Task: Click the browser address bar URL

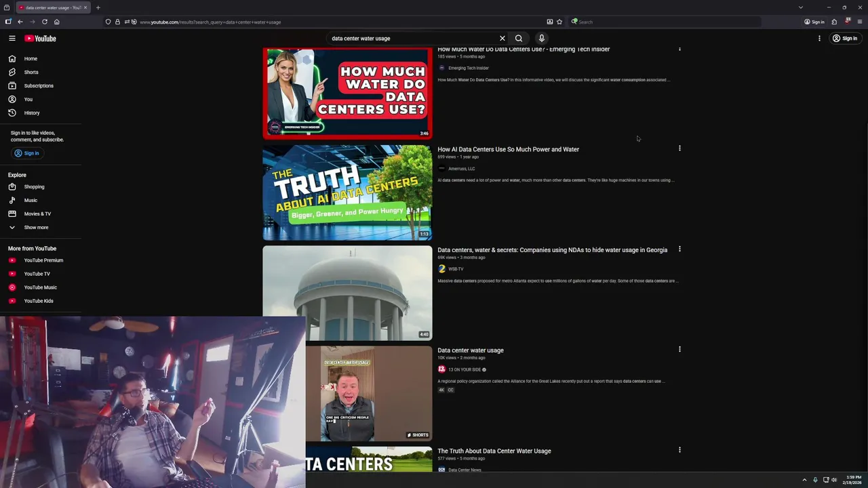Action: point(210,22)
